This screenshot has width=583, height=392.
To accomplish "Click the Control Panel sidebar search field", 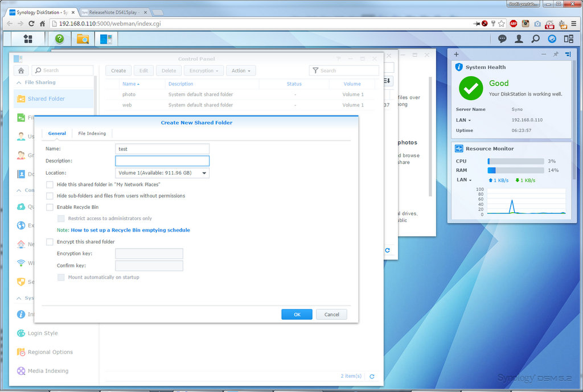I will pyautogui.click(x=63, y=70).
